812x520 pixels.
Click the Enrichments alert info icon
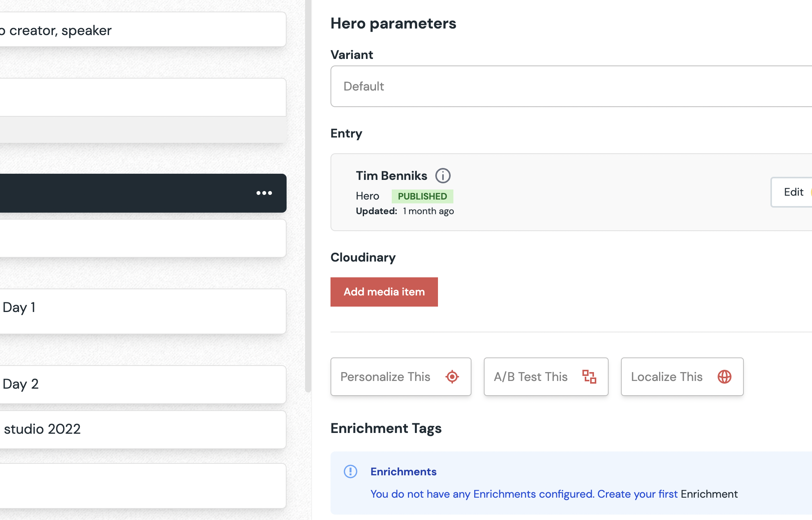tap(351, 471)
